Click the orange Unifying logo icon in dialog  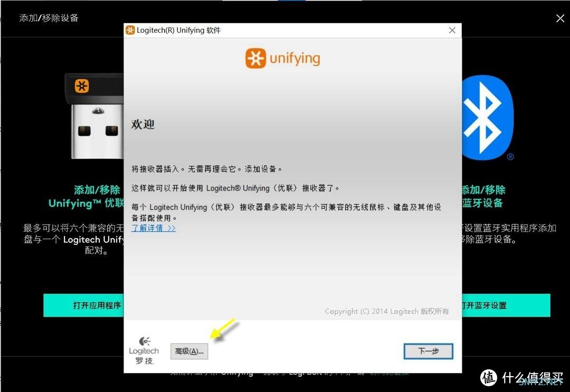pyautogui.click(x=255, y=58)
